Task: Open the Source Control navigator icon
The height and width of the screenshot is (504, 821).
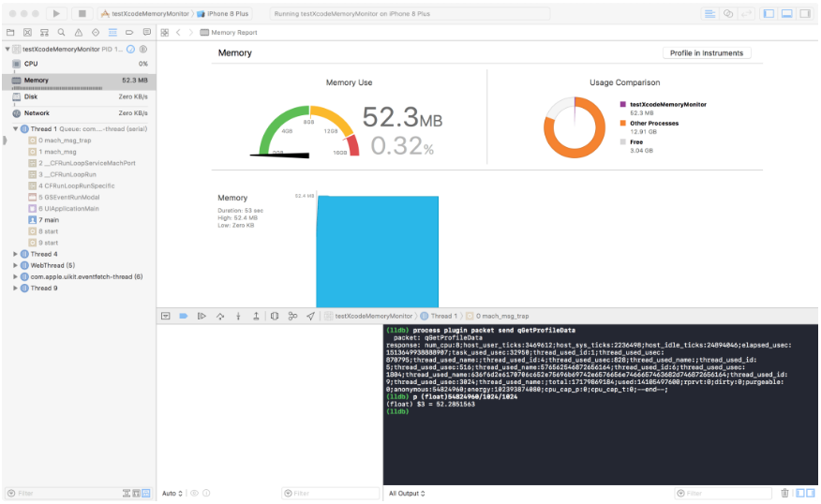Action: click(x=27, y=33)
